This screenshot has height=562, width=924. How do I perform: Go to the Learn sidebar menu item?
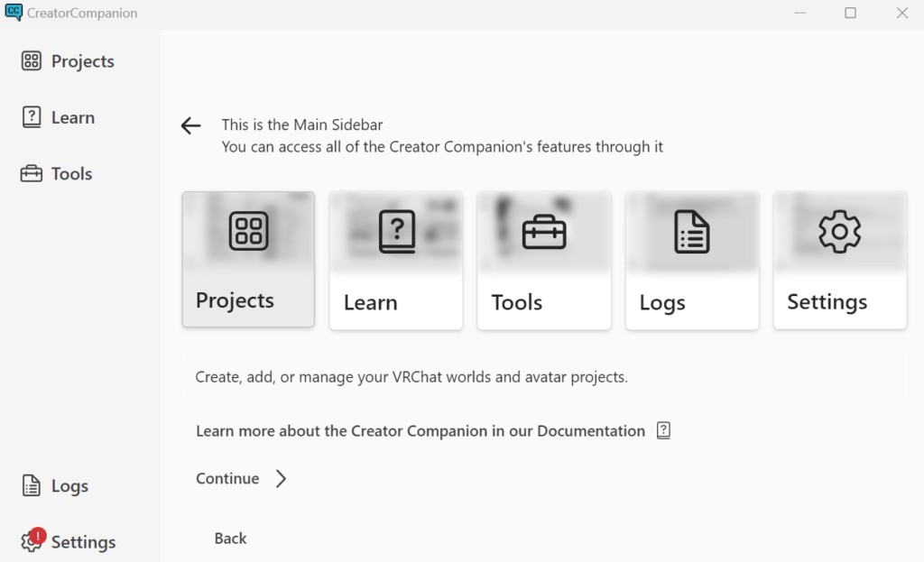(x=72, y=117)
